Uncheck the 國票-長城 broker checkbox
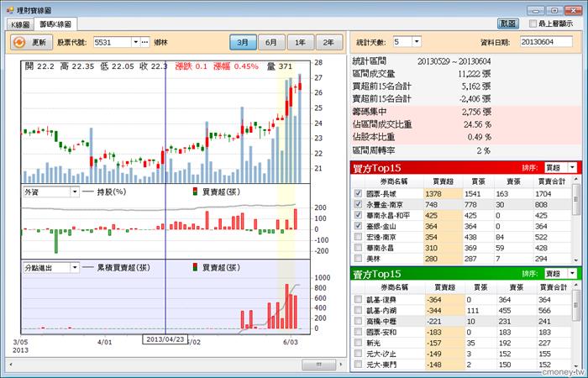Viewport: 588px width, 378px height. pos(359,193)
